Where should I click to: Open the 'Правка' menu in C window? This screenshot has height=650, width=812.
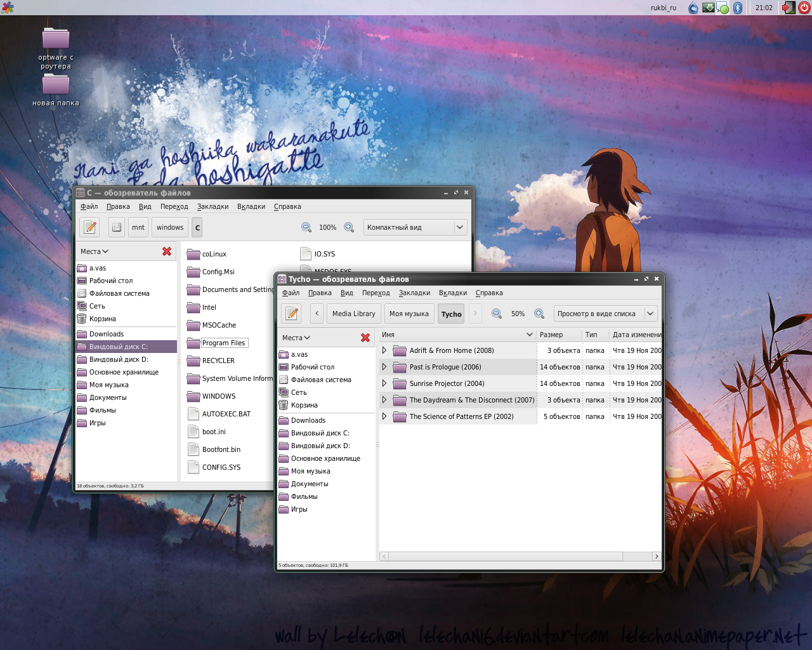coord(118,206)
